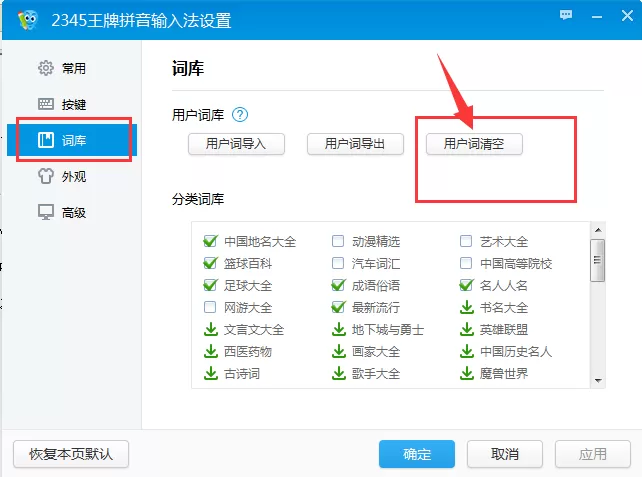Click the monitor icon for 高级
The image size is (642, 477).
click(x=45, y=212)
